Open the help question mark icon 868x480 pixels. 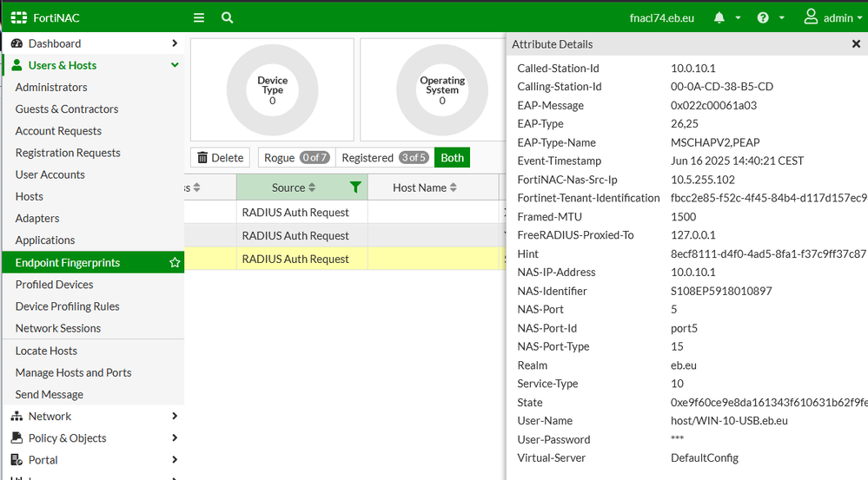[x=763, y=17]
